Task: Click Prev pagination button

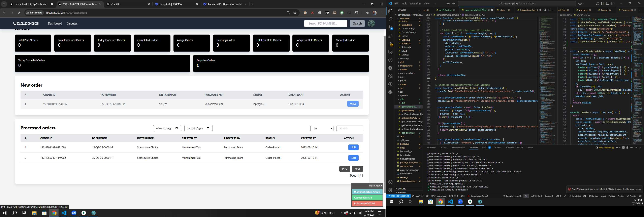Action: (345, 169)
